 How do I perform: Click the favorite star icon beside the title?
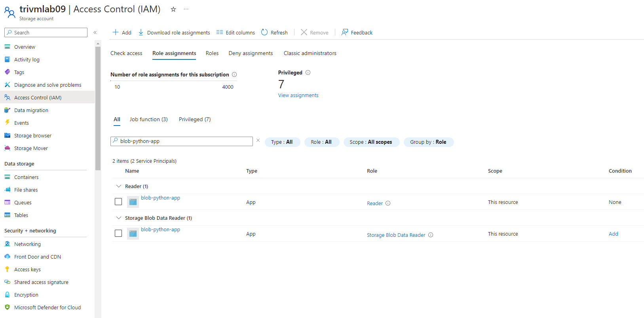(x=173, y=10)
